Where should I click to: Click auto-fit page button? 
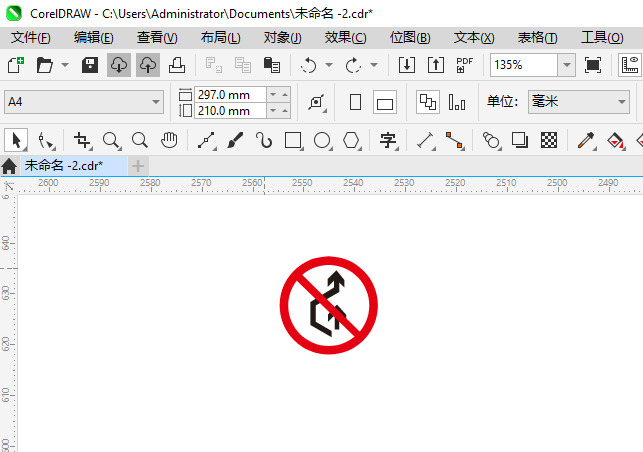pyautogui.click(x=317, y=102)
